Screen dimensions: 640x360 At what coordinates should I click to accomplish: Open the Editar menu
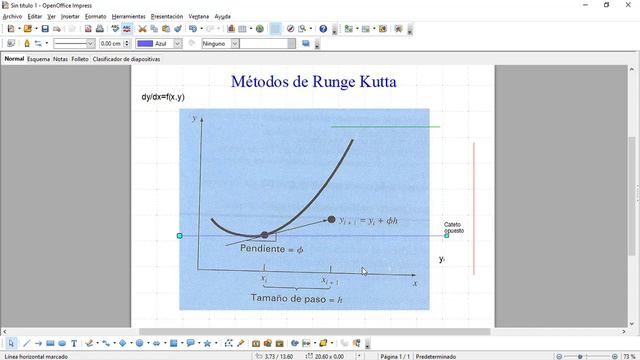tap(35, 16)
